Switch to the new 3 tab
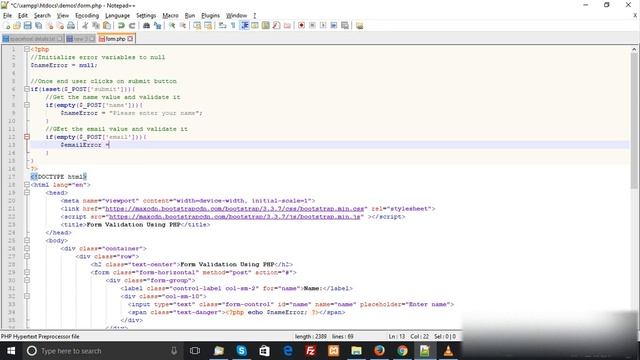Screen dimensions: 640x360 coord(80,39)
